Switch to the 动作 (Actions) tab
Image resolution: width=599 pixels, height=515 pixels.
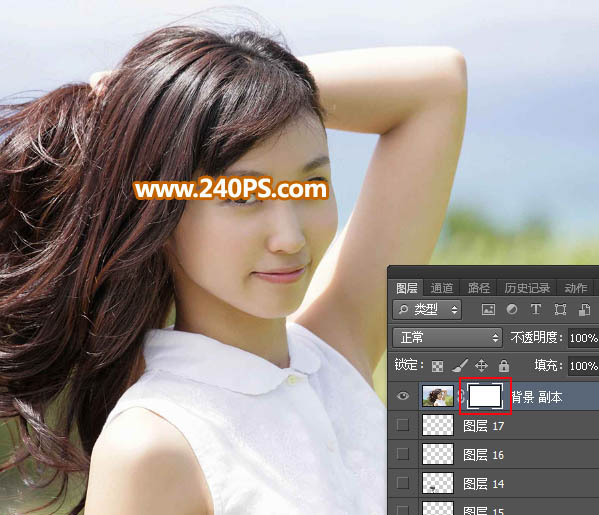tap(576, 288)
